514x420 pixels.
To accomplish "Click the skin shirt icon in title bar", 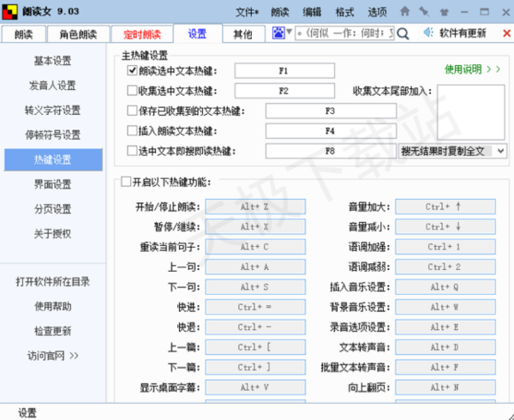I will [x=444, y=13].
